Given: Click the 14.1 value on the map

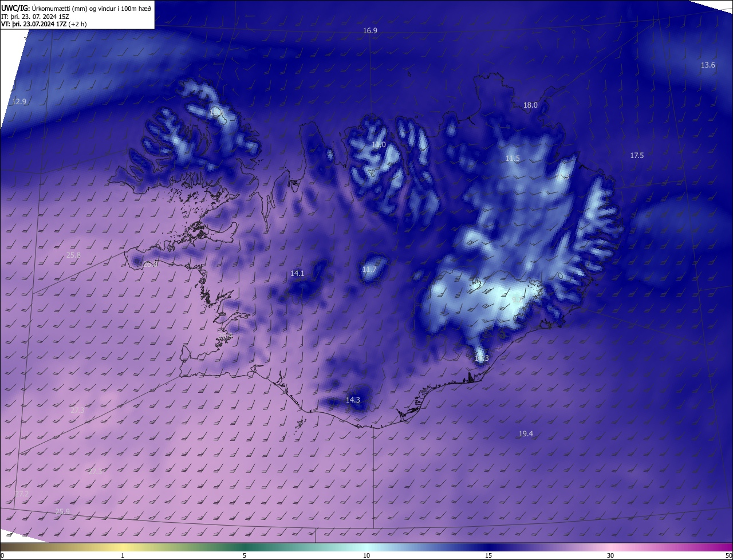Looking at the screenshot, I should [297, 273].
